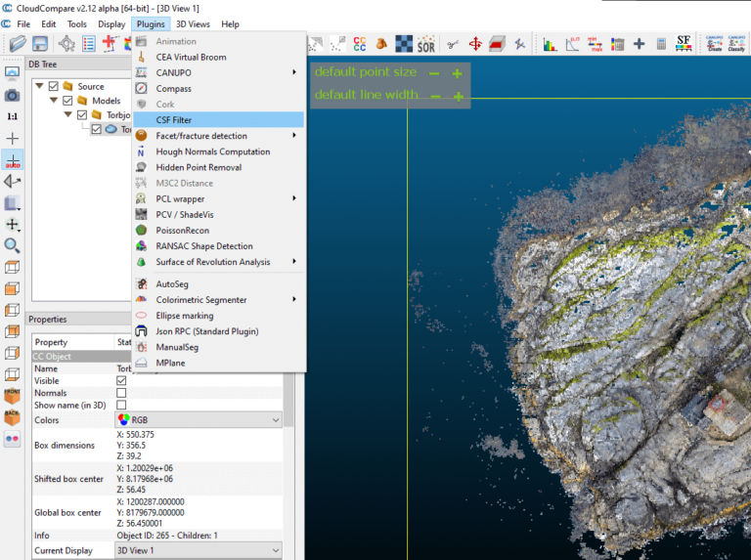The height and width of the screenshot is (560, 751).
Task: Click the set view mode cube icon
Action: click(x=12, y=203)
